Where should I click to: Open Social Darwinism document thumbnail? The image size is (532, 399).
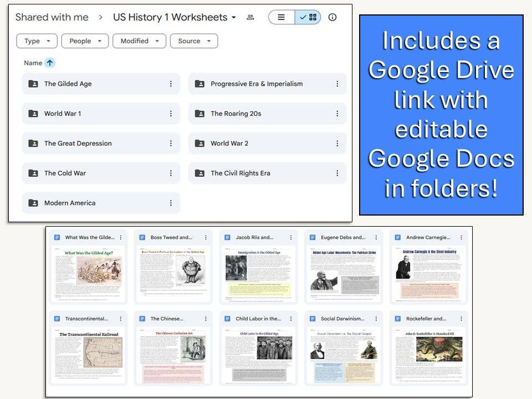(x=344, y=356)
